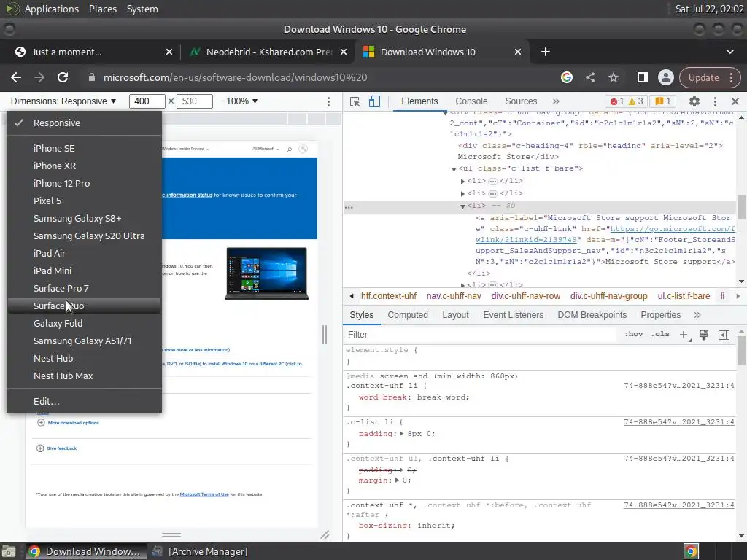The height and width of the screenshot is (560, 747).
Task: Toggle the :hov element state button
Action: coord(634,334)
